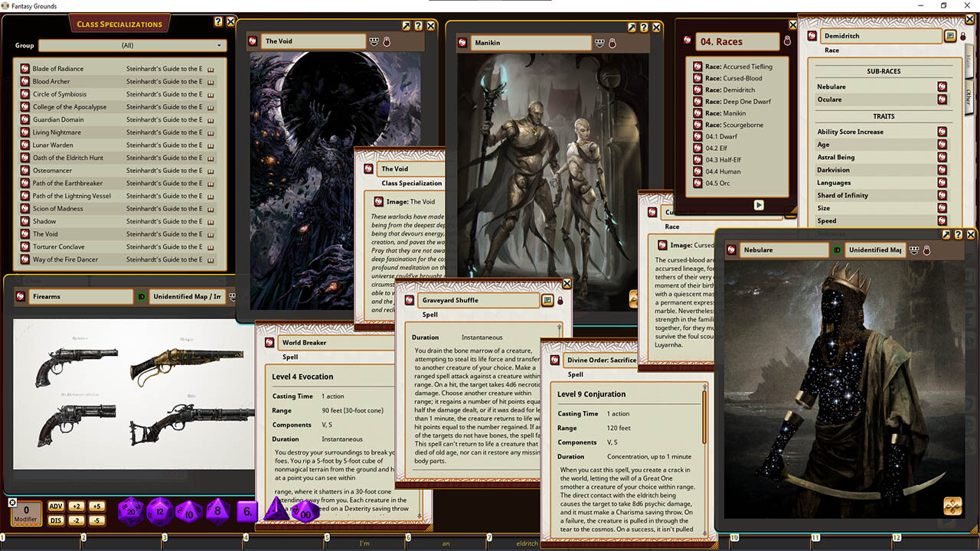The height and width of the screenshot is (551, 980).
Task: Click the Nebulare image bottom-right corner button
Action: pyautogui.click(x=952, y=506)
